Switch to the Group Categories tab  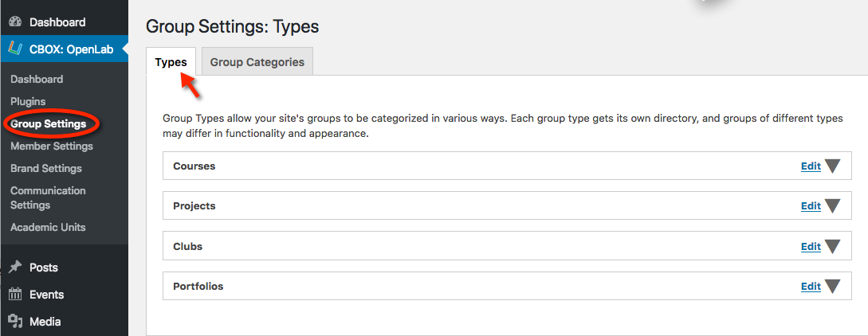(x=257, y=62)
